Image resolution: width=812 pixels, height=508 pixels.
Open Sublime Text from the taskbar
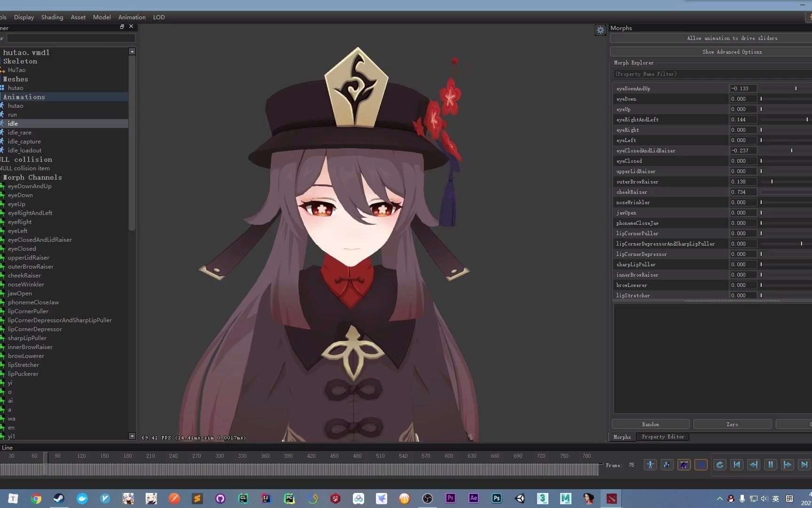click(197, 499)
